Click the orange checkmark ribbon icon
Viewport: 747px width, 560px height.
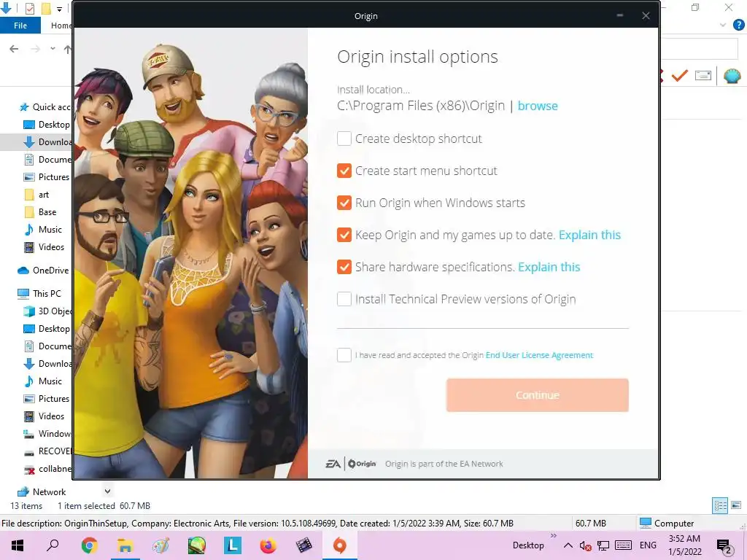click(680, 75)
